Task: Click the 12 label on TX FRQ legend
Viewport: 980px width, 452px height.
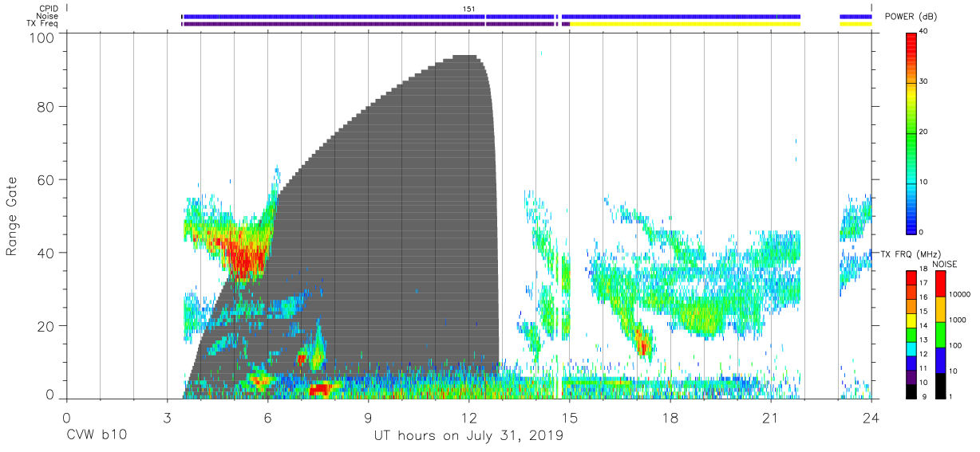Action: click(923, 354)
